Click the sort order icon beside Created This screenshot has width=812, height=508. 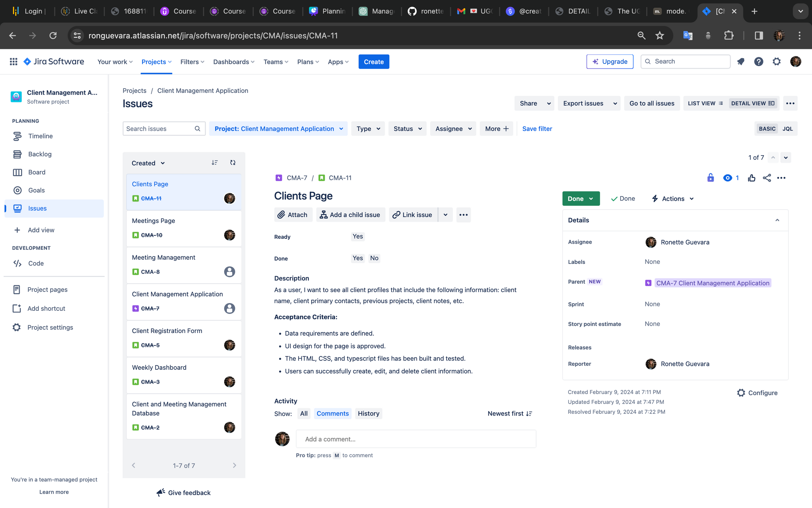coord(215,163)
